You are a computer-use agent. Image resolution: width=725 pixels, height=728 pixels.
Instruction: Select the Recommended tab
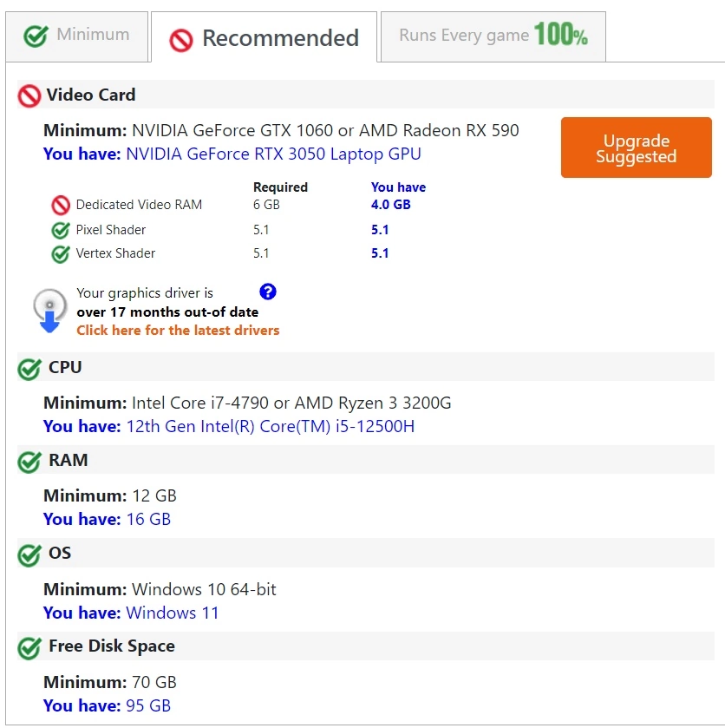[265, 37]
